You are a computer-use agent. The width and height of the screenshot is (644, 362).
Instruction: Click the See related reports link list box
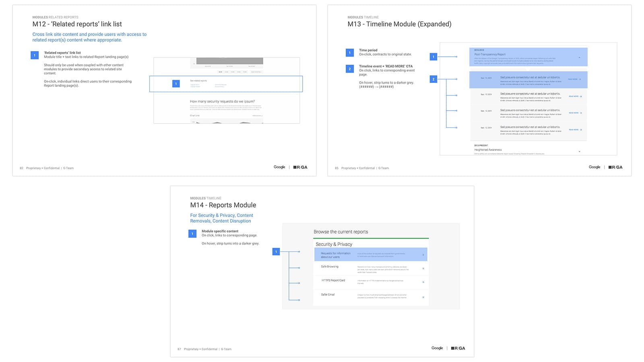[226, 84]
